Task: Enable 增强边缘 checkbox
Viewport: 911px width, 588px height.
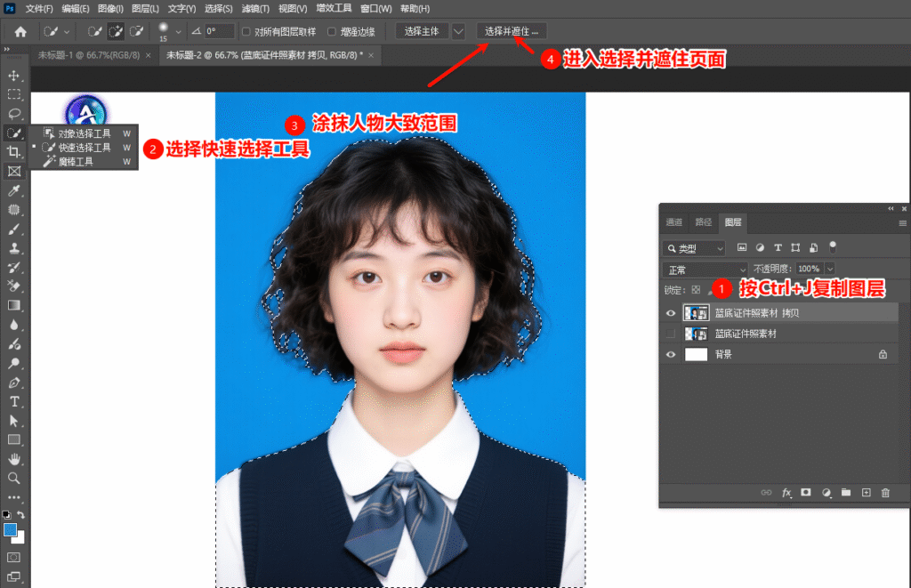Action: tap(332, 32)
